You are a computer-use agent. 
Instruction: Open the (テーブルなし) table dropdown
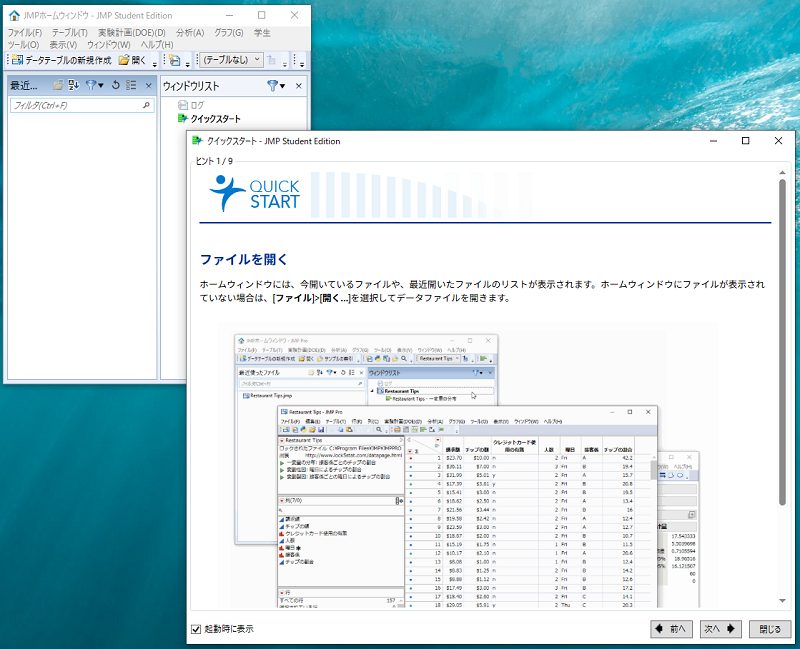[231, 60]
